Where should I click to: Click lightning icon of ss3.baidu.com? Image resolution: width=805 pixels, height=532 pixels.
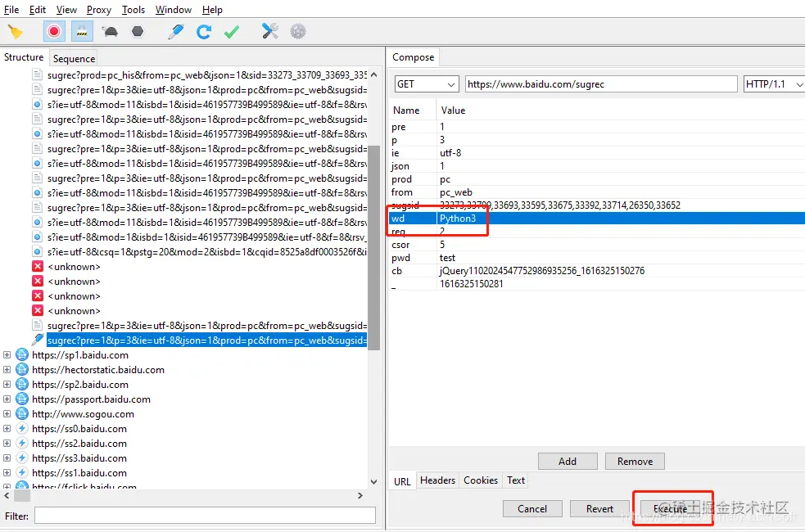pyautogui.click(x=22, y=458)
